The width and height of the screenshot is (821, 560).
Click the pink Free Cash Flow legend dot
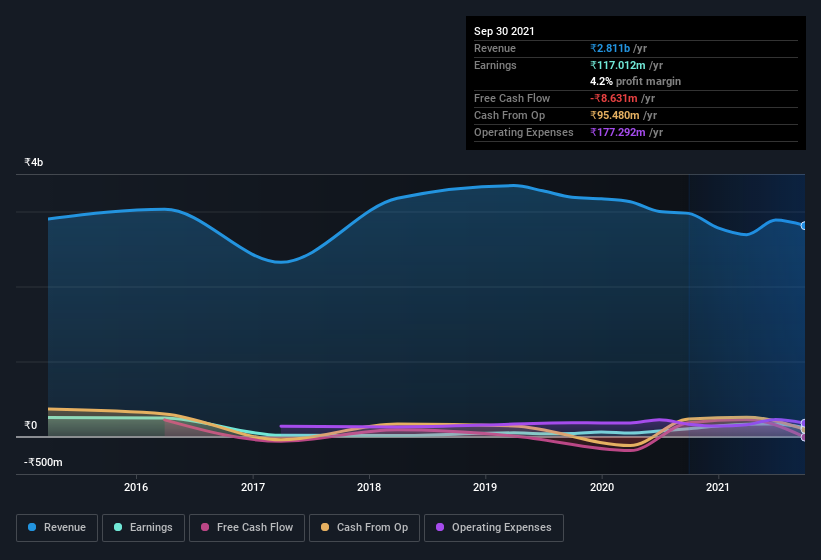pos(205,527)
